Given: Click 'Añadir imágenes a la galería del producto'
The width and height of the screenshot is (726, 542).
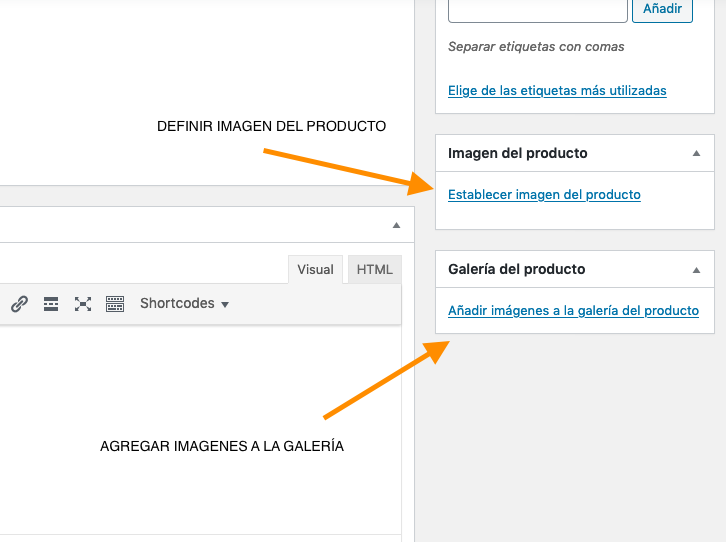Looking at the screenshot, I should point(573,311).
